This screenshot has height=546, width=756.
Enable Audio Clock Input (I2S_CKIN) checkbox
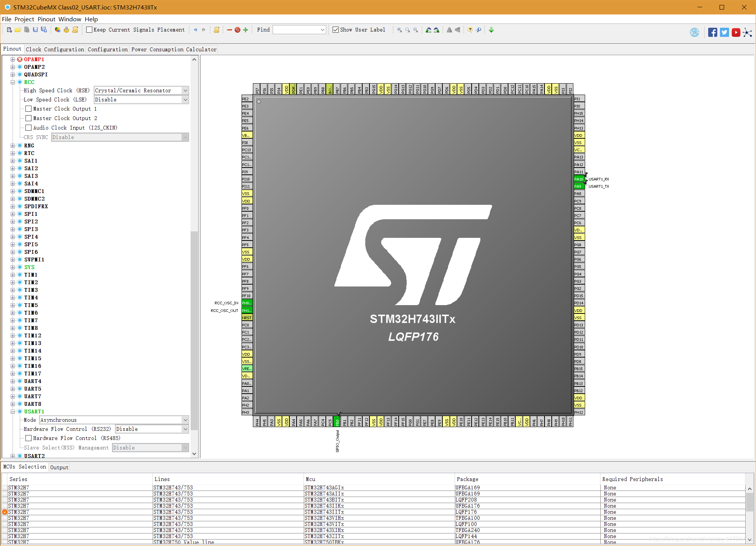click(28, 128)
